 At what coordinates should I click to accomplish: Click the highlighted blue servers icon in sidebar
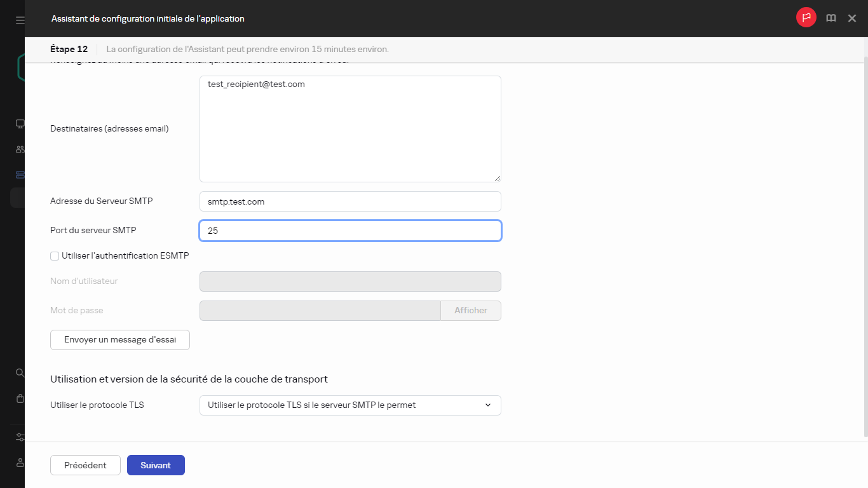(19, 174)
